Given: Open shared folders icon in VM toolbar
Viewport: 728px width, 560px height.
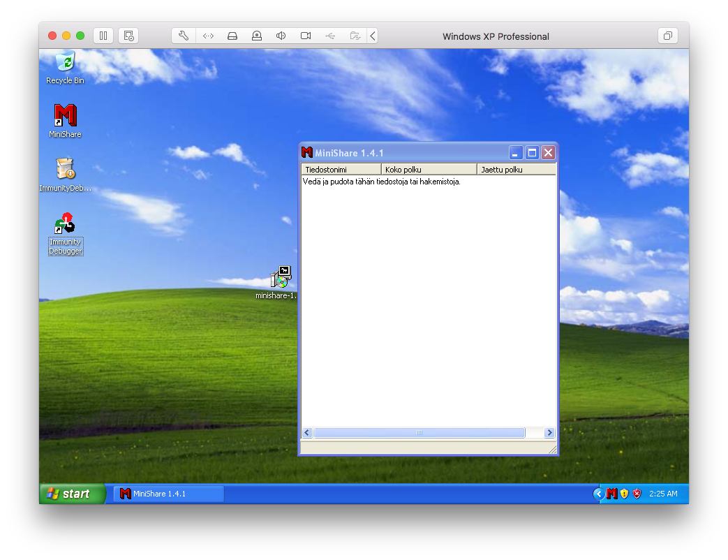Looking at the screenshot, I should pos(355,36).
